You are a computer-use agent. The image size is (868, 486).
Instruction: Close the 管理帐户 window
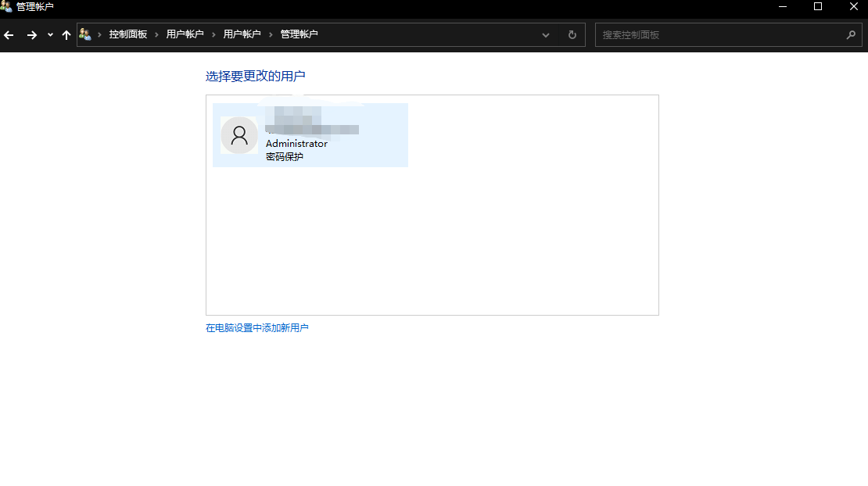(853, 6)
